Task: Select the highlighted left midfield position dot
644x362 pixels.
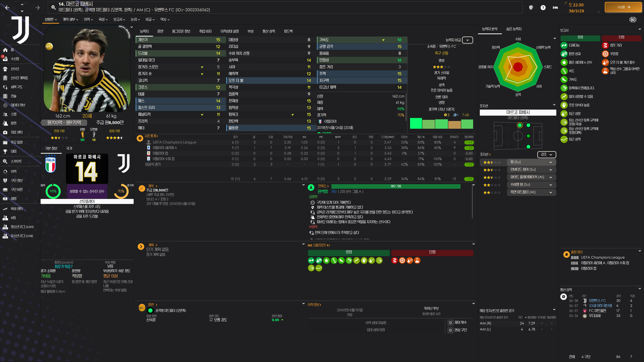Action: 520,125
